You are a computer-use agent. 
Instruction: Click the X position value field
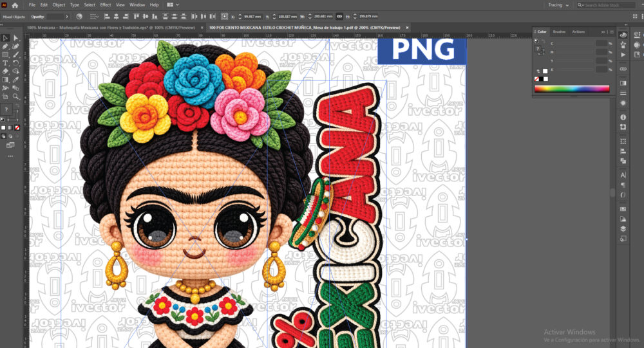[252, 17]
